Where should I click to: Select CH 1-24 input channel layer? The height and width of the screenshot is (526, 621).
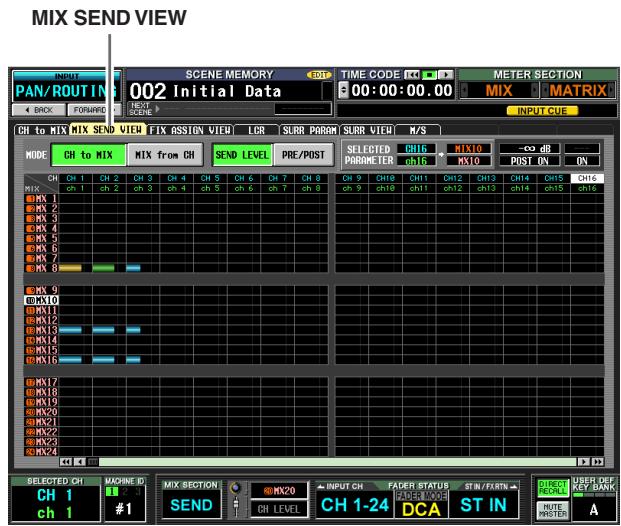pyautogui.click(x=355, y=505)
